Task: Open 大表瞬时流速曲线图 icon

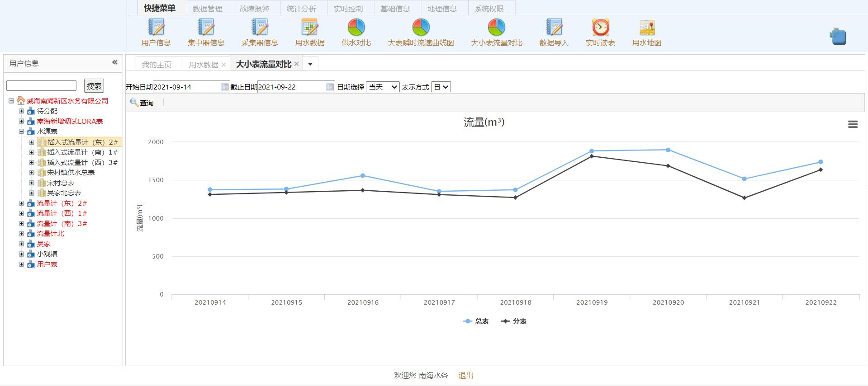Action: [421, 28]
